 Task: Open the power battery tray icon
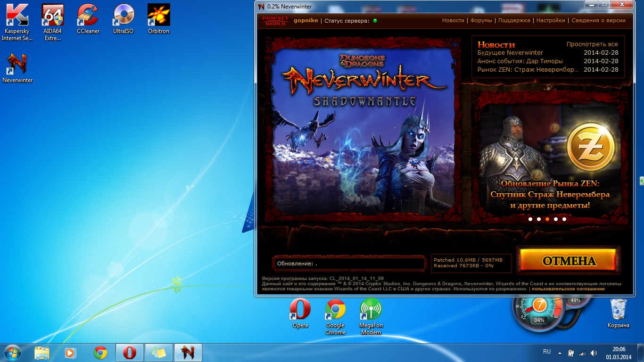571,353
